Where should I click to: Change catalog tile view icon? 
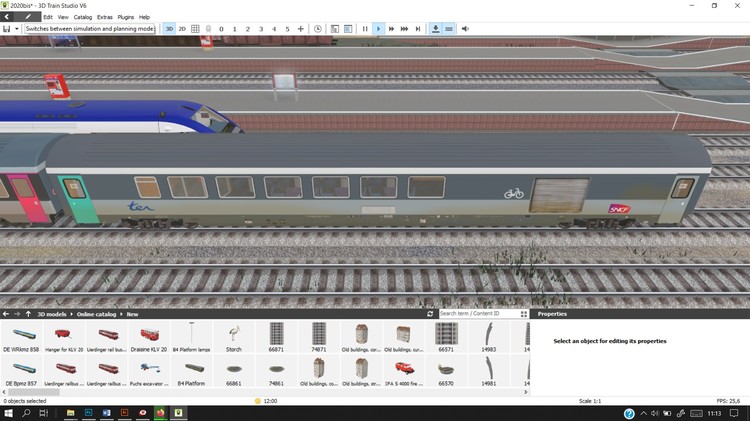[x=524, y=314]
